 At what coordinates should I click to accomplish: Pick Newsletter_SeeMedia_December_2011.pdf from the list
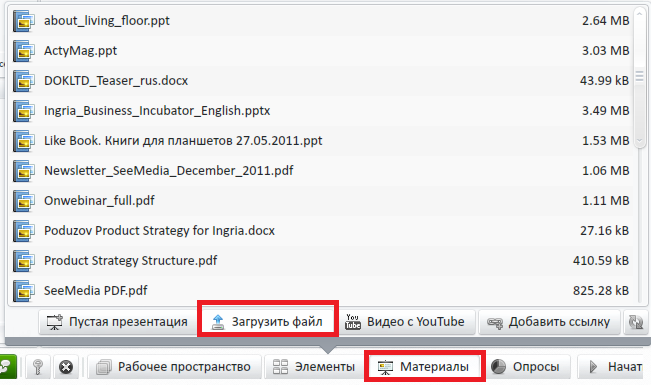pyautogui.click(x=169, y=171)
